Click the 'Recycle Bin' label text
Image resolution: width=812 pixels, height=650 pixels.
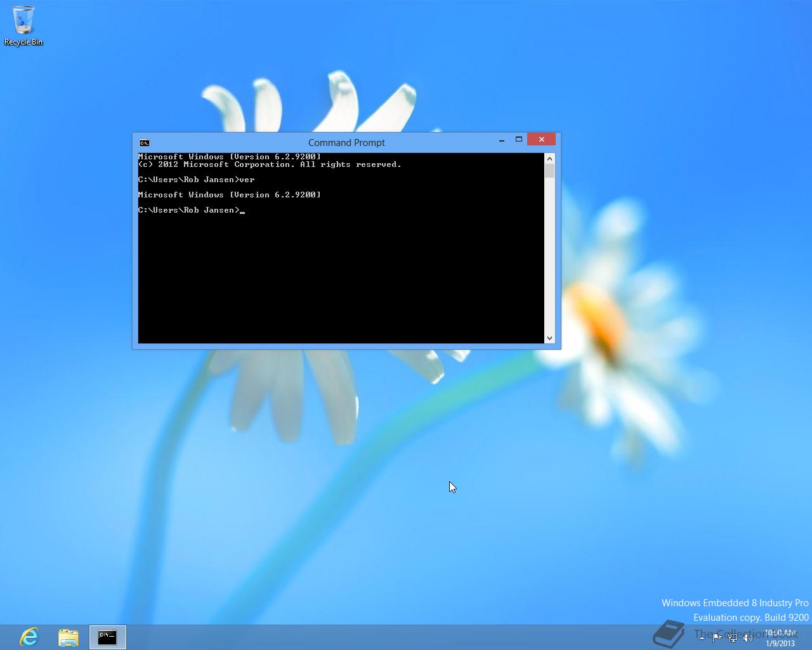[x=23, y=42]
